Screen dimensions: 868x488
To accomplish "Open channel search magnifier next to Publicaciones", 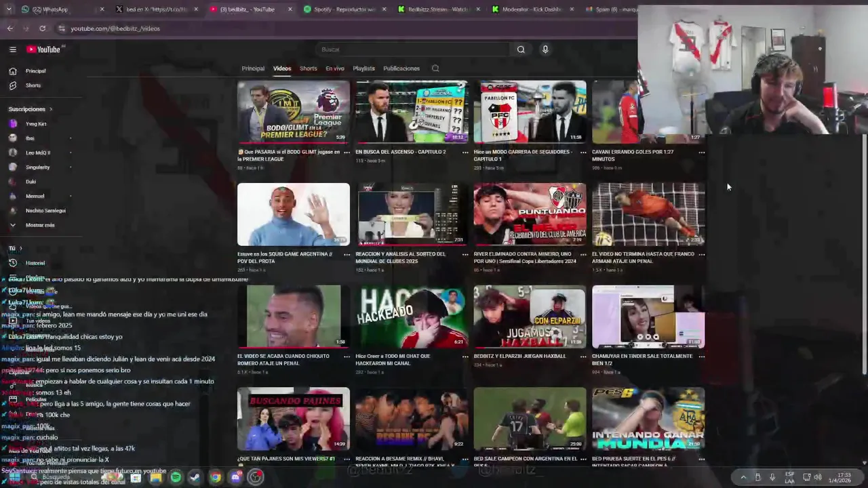I will (x=435, y=68).
